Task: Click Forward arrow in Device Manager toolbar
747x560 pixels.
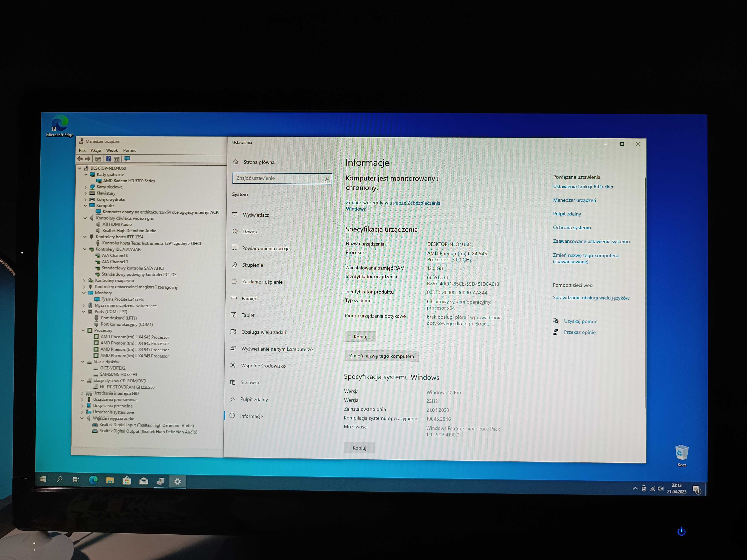Action: pos(87,159)
